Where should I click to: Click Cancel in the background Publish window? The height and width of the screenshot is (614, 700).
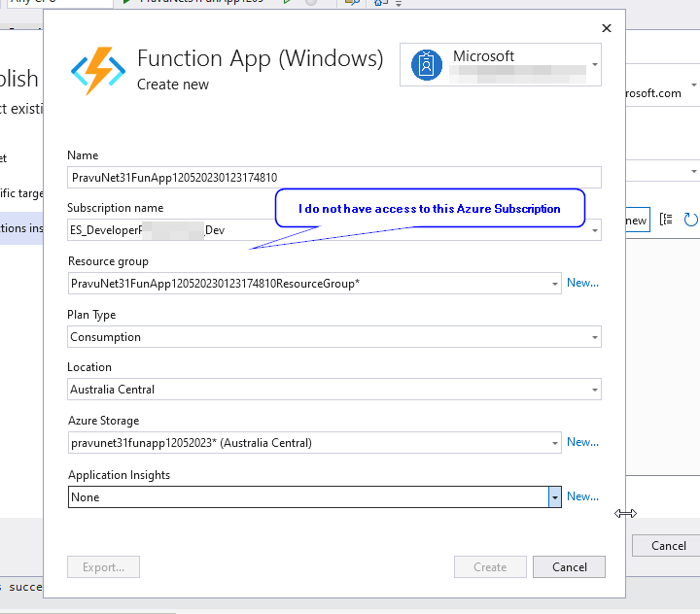668,546
